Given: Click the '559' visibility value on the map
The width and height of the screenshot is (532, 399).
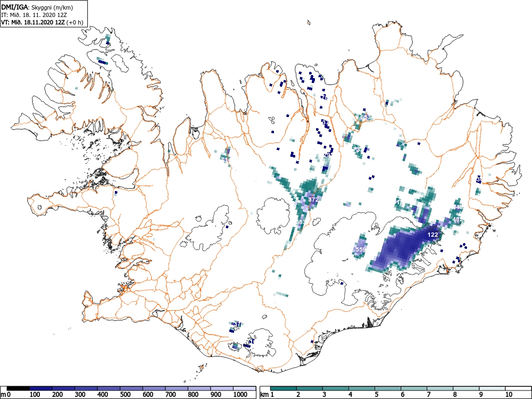Looking at the screenshot, I should 361,250.
